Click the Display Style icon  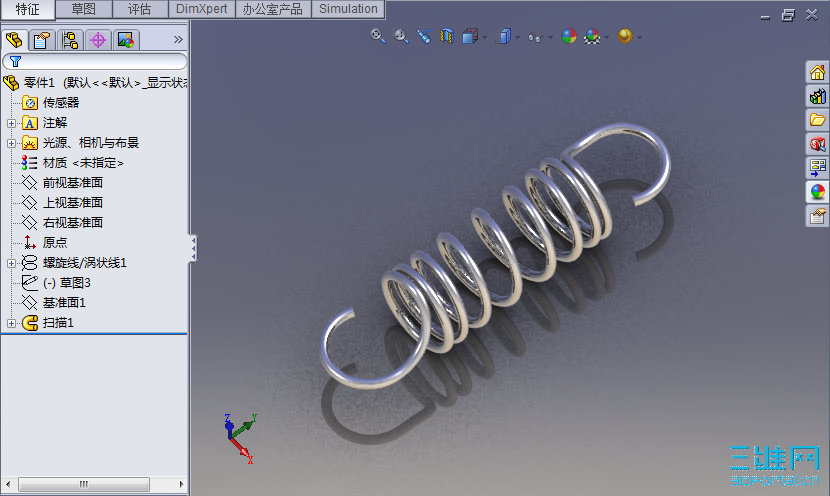pyautogui.click(x=503, y=36)
